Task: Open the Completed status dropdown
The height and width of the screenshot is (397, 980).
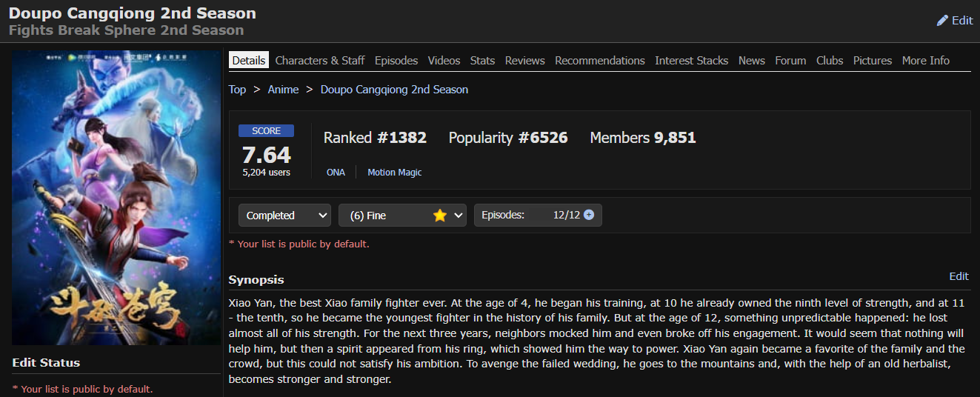Action: click(x=284, y=216)
